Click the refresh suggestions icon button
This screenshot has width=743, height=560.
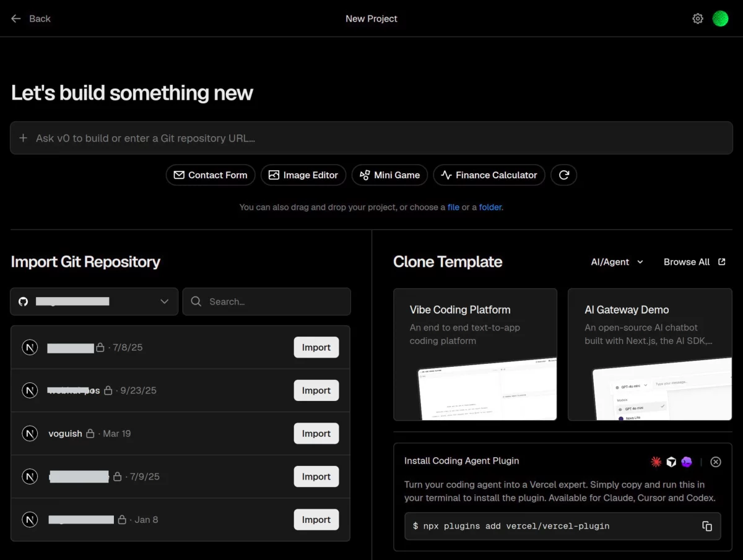click(x=563, y=175)
